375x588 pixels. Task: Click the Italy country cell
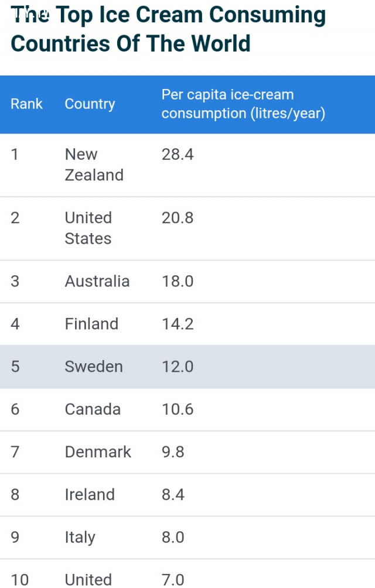click(80, 538)
